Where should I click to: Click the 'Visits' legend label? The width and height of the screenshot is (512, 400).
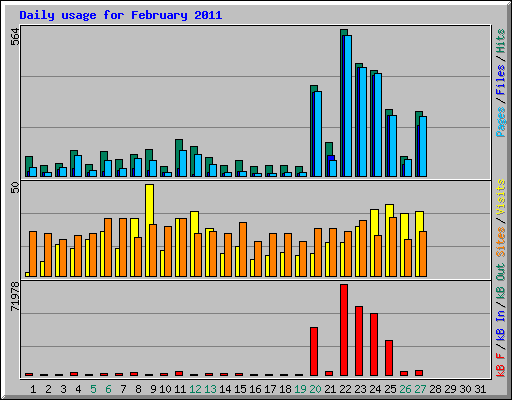pos(500,197)
